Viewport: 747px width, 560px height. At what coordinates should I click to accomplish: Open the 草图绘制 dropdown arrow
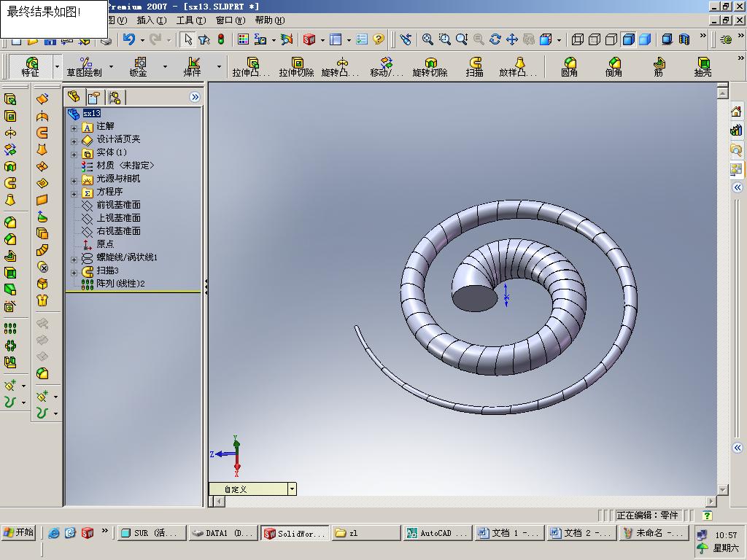coord(111,66)
